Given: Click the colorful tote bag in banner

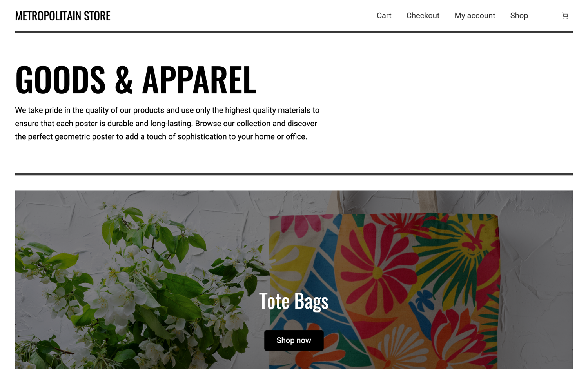Looking at the screenshot, I should pos(384,290).
